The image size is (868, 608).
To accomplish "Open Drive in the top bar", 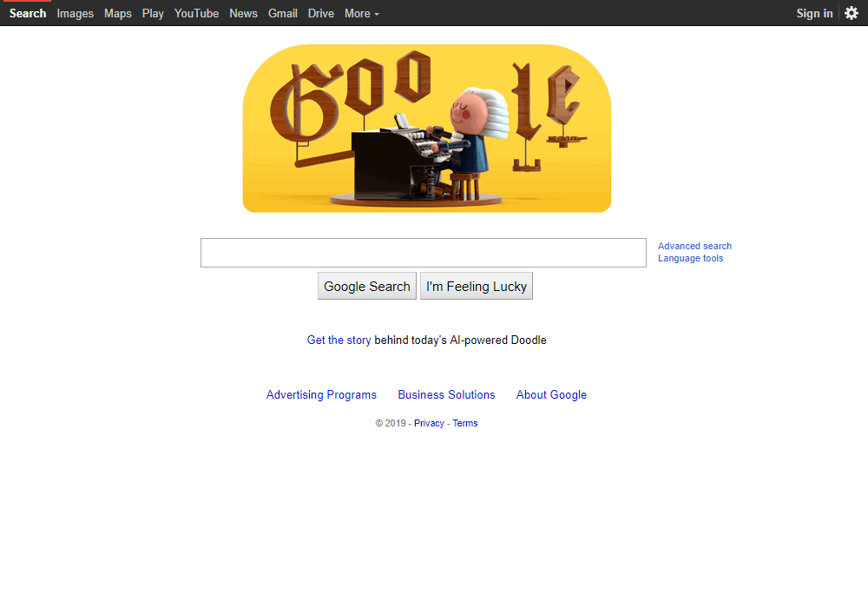I will click(x=321, y=13).
